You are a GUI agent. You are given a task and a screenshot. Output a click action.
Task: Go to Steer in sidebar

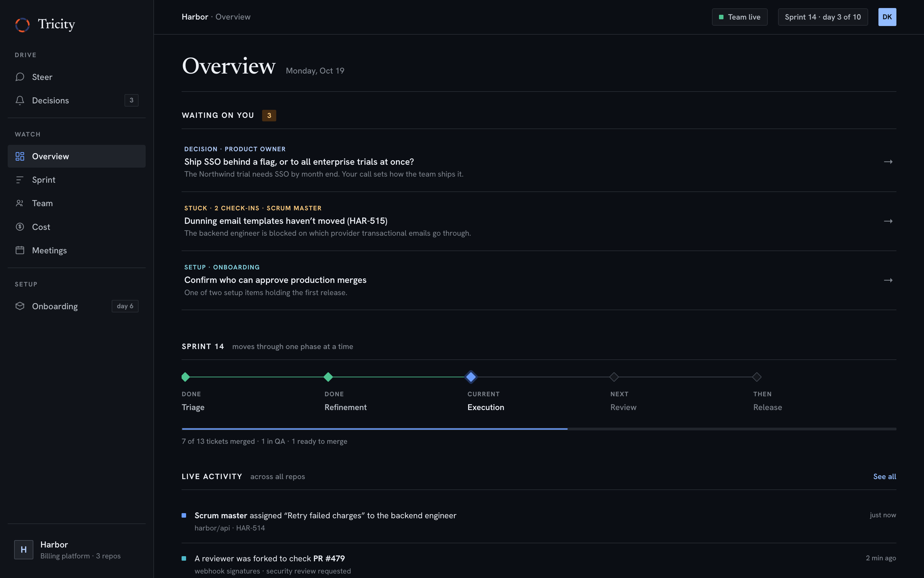coord(76,77)
